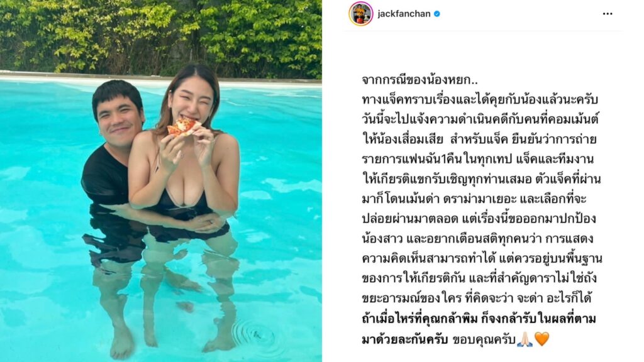This screenshot has height=362, width=644.
Task: Click the first line "จากกรณีของน้องหยก.."
Action: coord(419,80)
